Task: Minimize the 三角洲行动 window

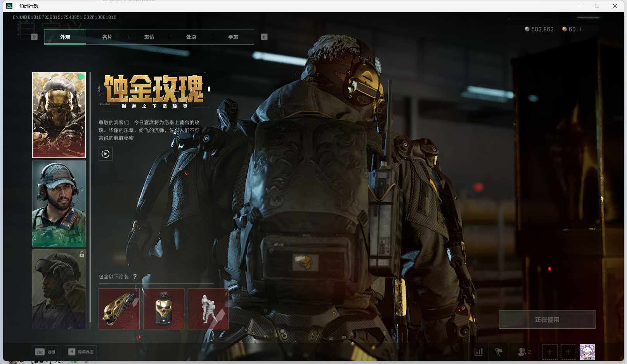Action: pos(580,6)
